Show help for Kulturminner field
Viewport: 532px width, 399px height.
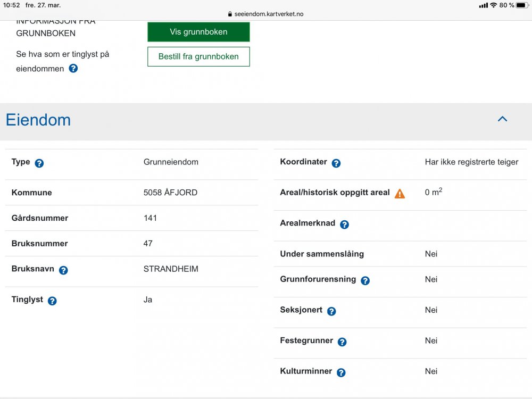coord(342,372)
